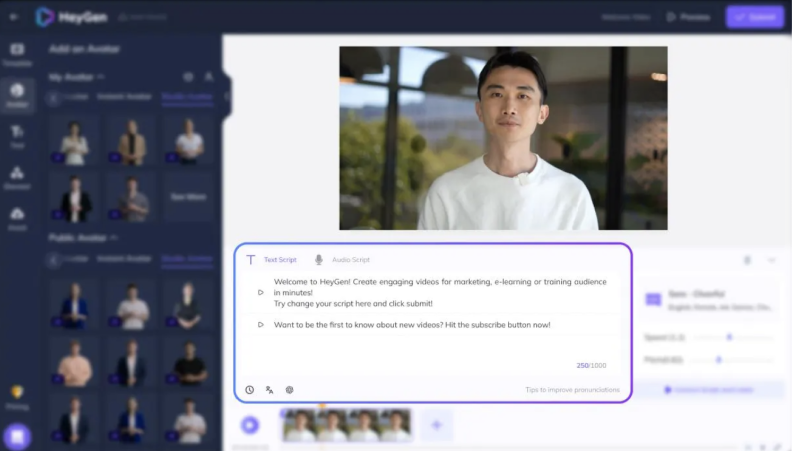Select Instant Avatar tab under Public Avatar
Viewport: 792px width, 451px height.
pyautogui.click(x=124, y=259)
